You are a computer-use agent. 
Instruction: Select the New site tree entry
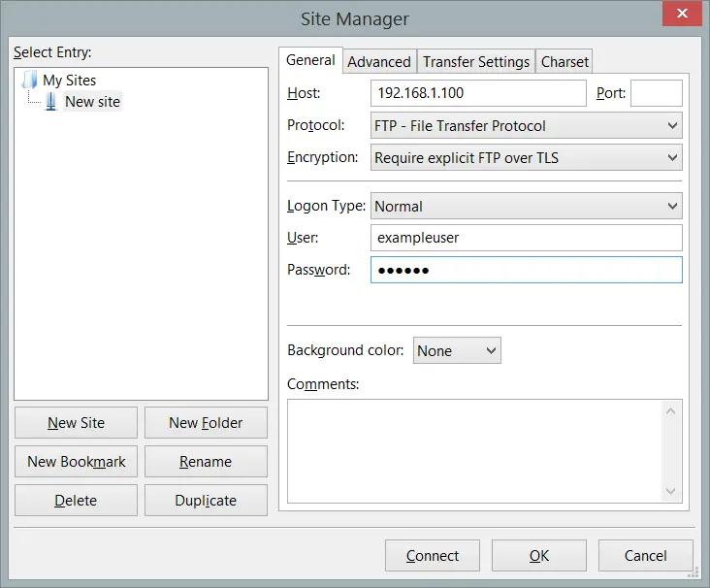tap(92, 102)
